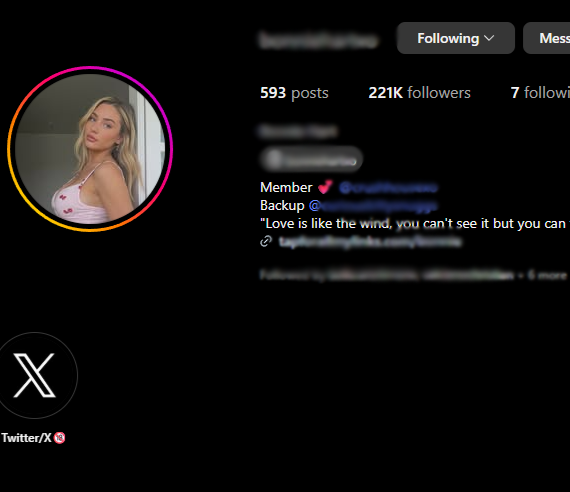
Task: Select the blurred profile username heading
Action: click(319, 40)
